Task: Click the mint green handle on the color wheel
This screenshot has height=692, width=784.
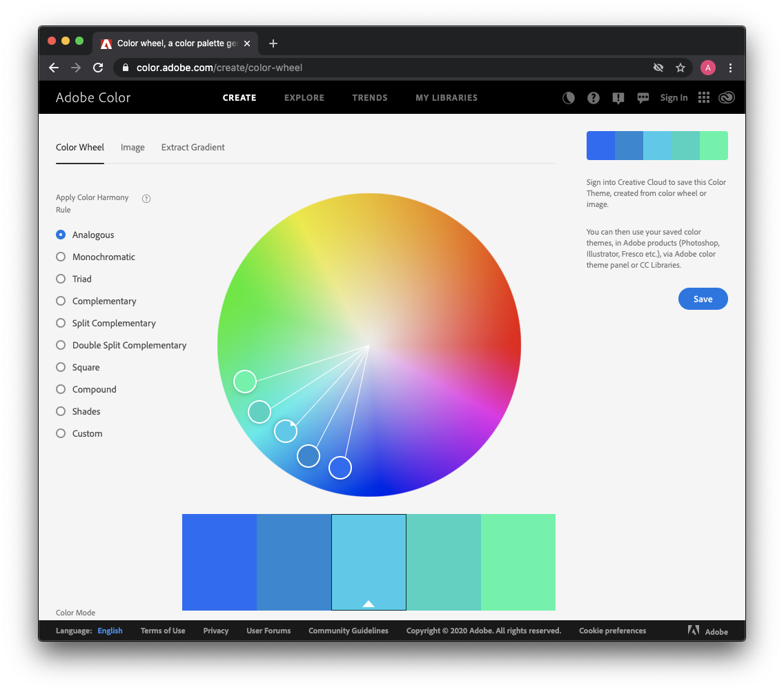Action: (245, 382)
